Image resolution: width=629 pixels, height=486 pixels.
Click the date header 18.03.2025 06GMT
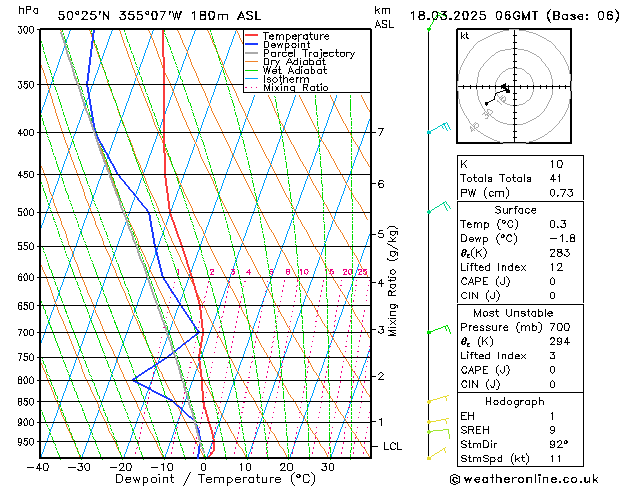pyautogui.click(x=474, y=16)
